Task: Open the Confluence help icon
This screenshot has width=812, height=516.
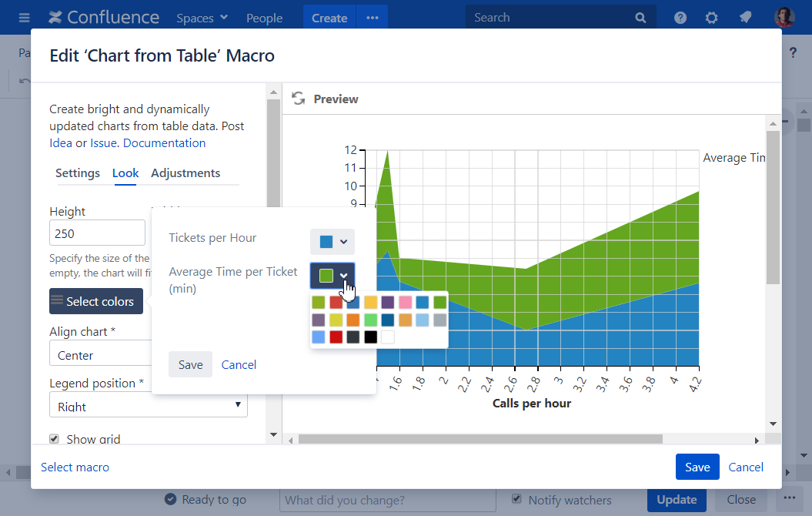Action: click(x=680, y=18)
